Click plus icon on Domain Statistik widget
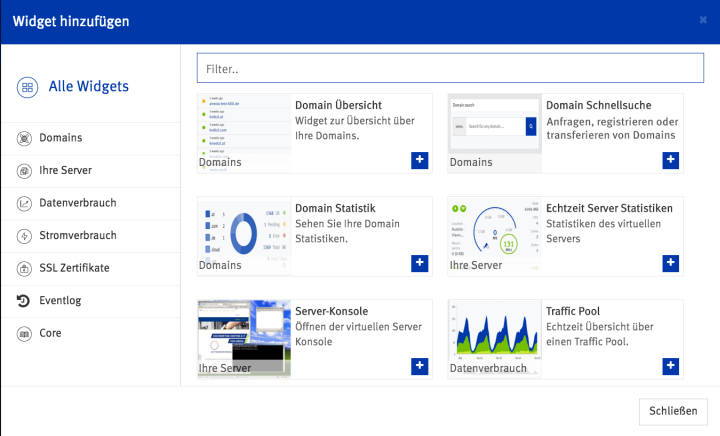The height and width of the screenshot is (436, 720). pos(420,263)
